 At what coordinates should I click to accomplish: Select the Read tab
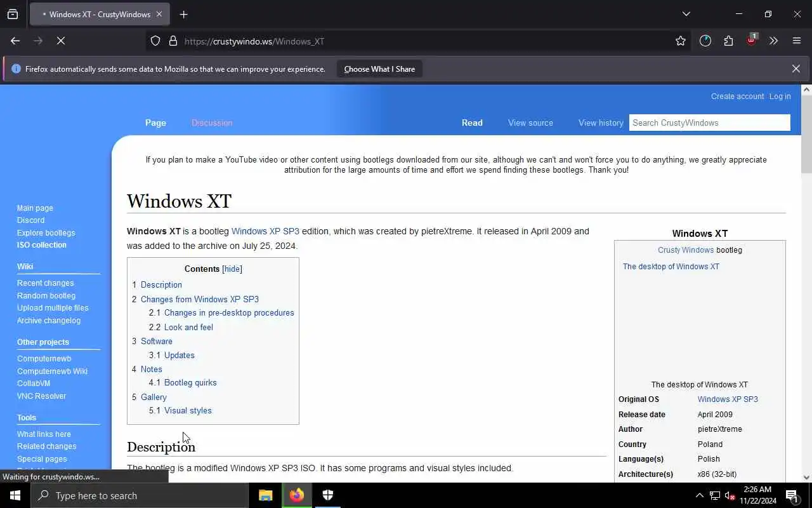point(472,123)
